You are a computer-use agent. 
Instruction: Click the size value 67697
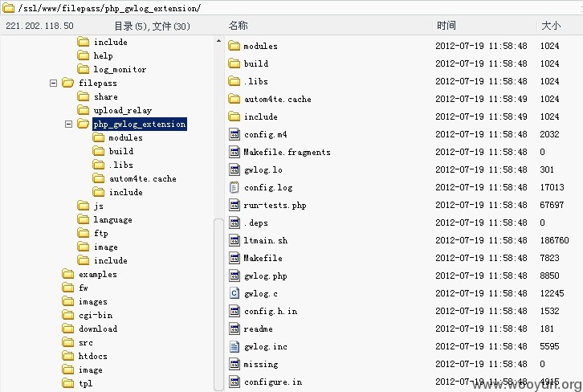[x=552, y=205]
